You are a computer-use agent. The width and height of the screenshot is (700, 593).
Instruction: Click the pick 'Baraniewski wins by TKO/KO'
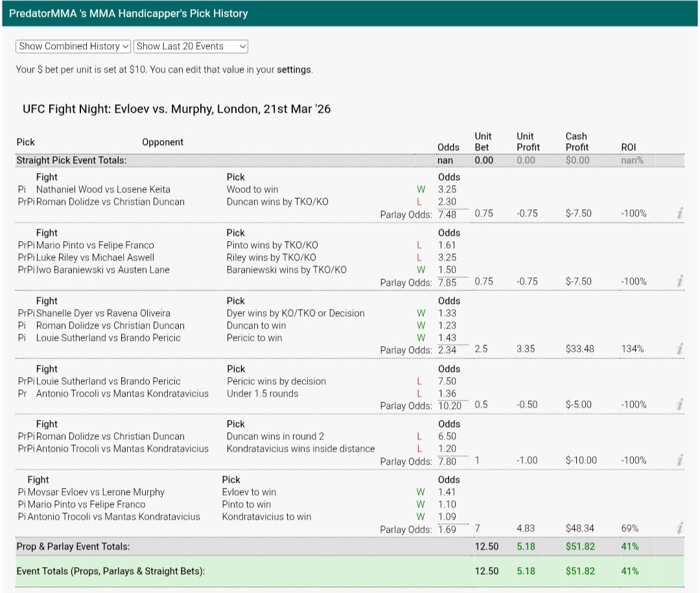point(286,270)
